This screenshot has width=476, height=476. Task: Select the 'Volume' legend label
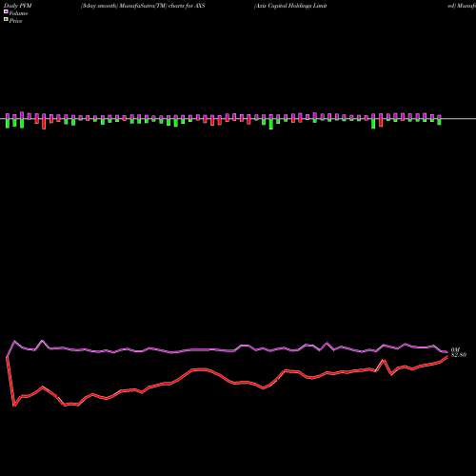18,13
